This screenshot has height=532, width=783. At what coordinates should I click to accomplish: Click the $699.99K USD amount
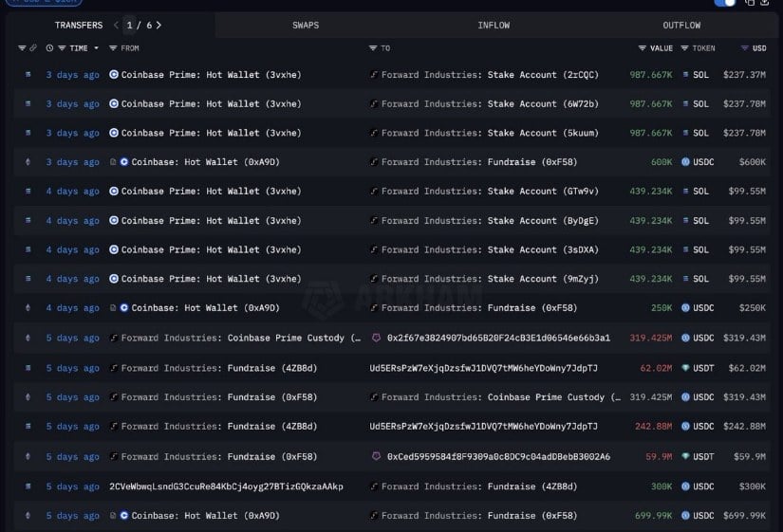tap(744, 516)
